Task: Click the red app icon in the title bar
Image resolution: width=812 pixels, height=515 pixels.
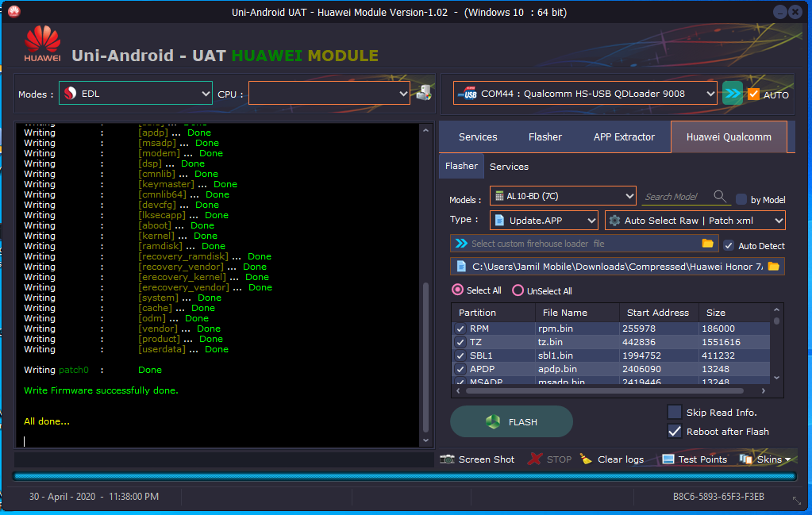Action: 14,11
